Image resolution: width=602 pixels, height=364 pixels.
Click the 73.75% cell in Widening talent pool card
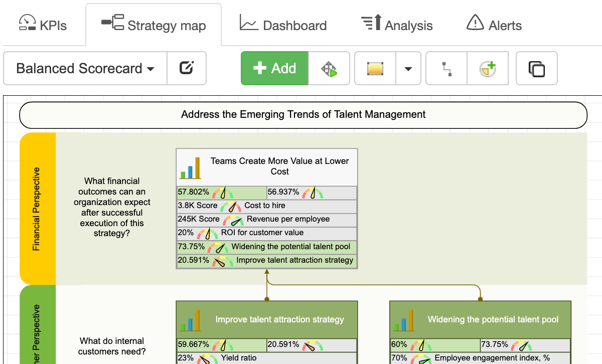click(525, 345)
